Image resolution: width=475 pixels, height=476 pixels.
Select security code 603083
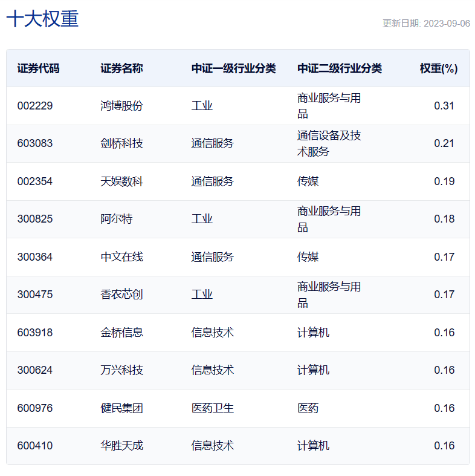(x=35, y=143)
